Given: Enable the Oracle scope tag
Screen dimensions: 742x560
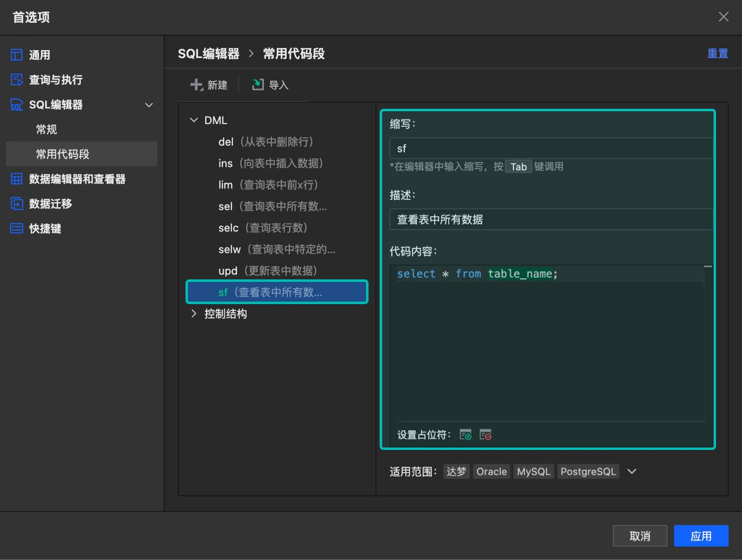Looking at the screenshot, I should (x=491, y=471).
